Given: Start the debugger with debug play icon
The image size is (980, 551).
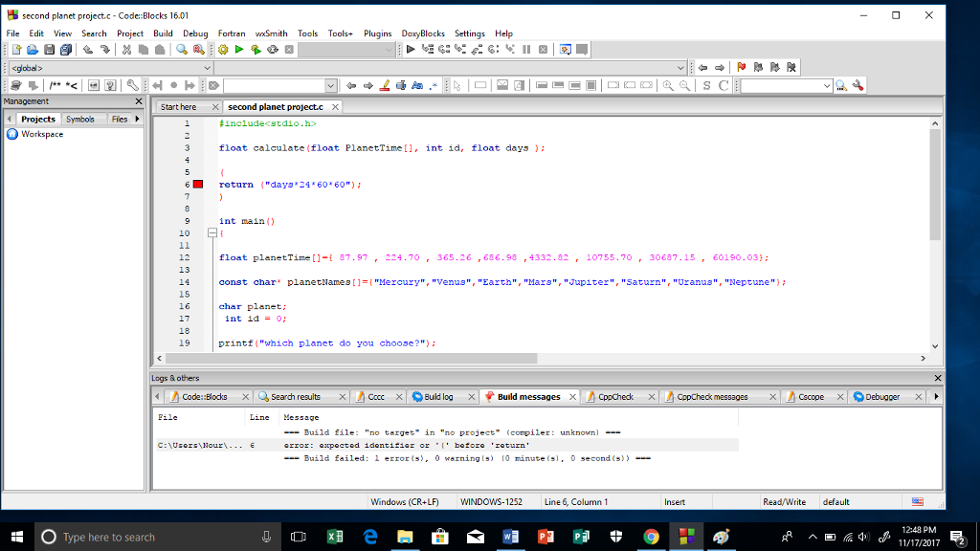Looking at the screenshot, I should click(411, 49).
